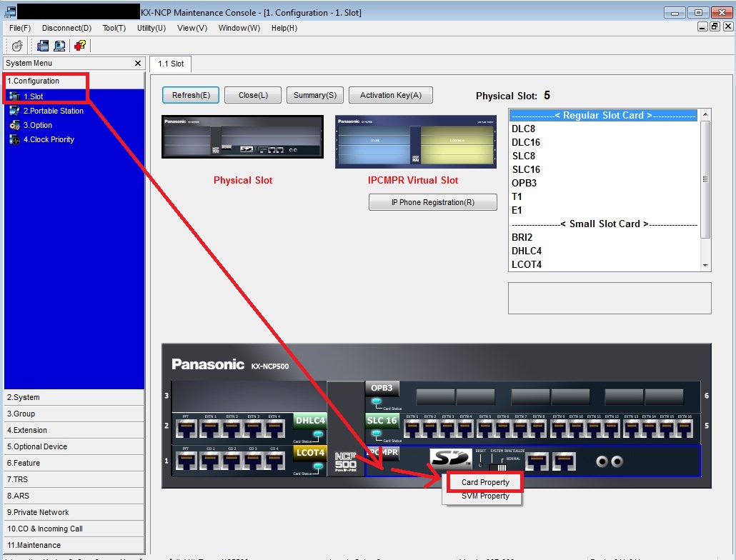Select OPB3 in the card list

603,183
